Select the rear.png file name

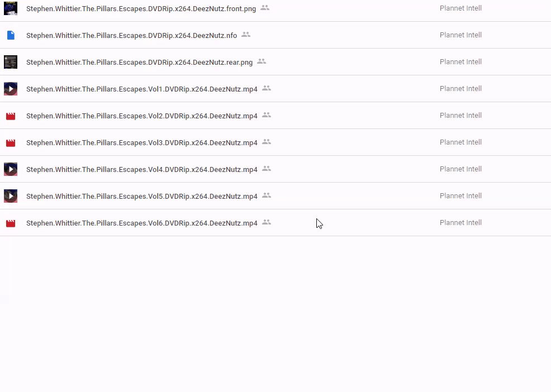point(139,62)
